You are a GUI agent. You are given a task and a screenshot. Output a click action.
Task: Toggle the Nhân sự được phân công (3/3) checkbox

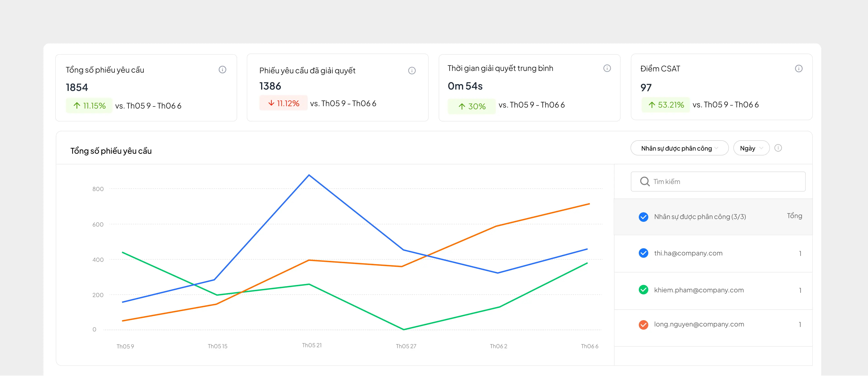coord(643,217)
